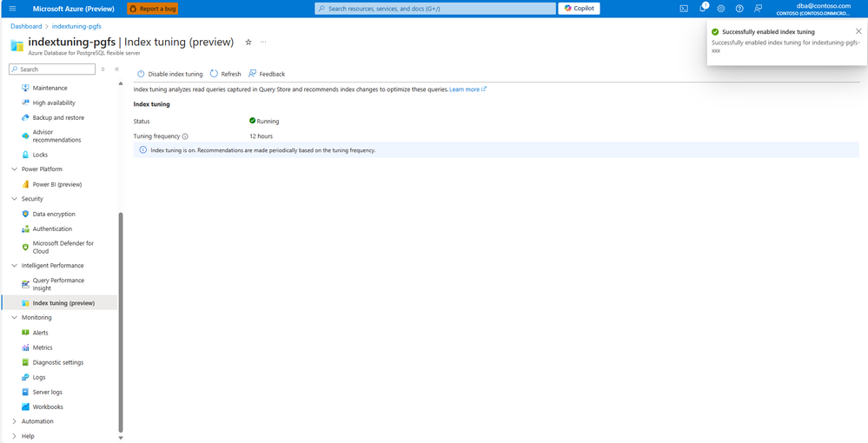Click the global search resources field
This screenshot has height=443, width=868.
click(435, 9)
